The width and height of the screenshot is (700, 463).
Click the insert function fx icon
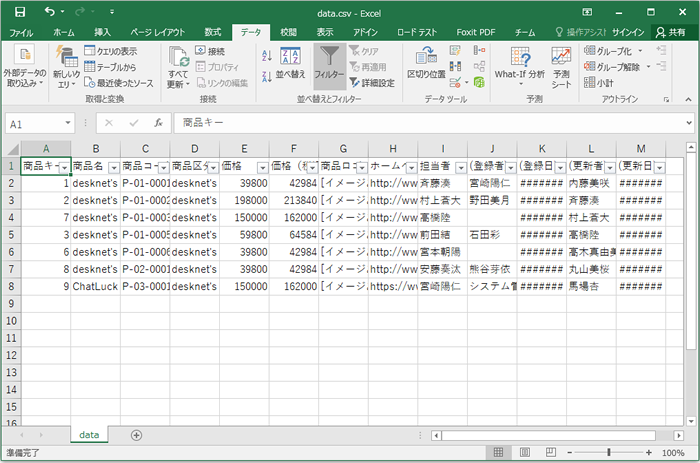coord(158,123)
